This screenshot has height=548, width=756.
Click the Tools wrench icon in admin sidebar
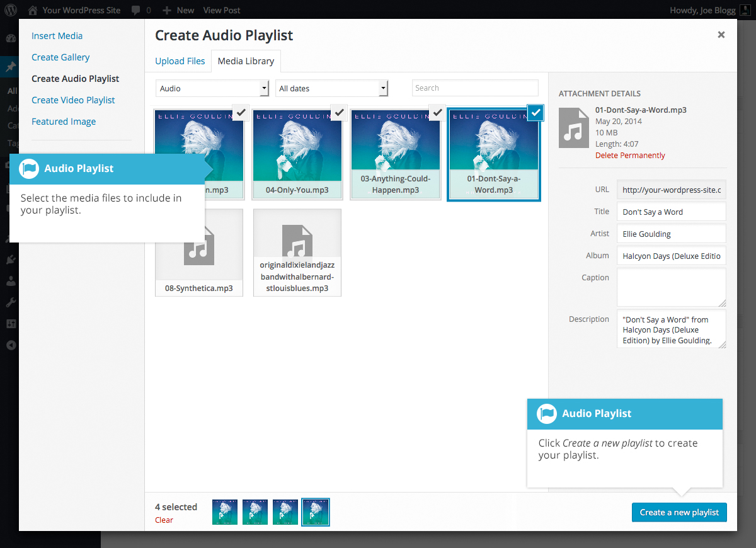pyautogui.click(x=11, y=302)
